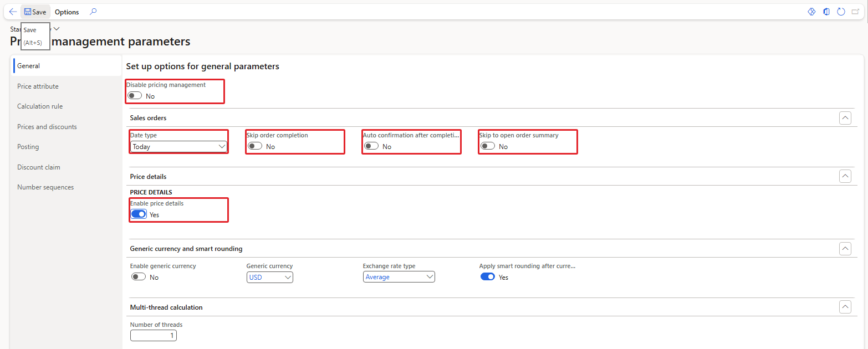Toggle Enable generic currency switch
Screen dimensions: 868x349
pos(139,277)
